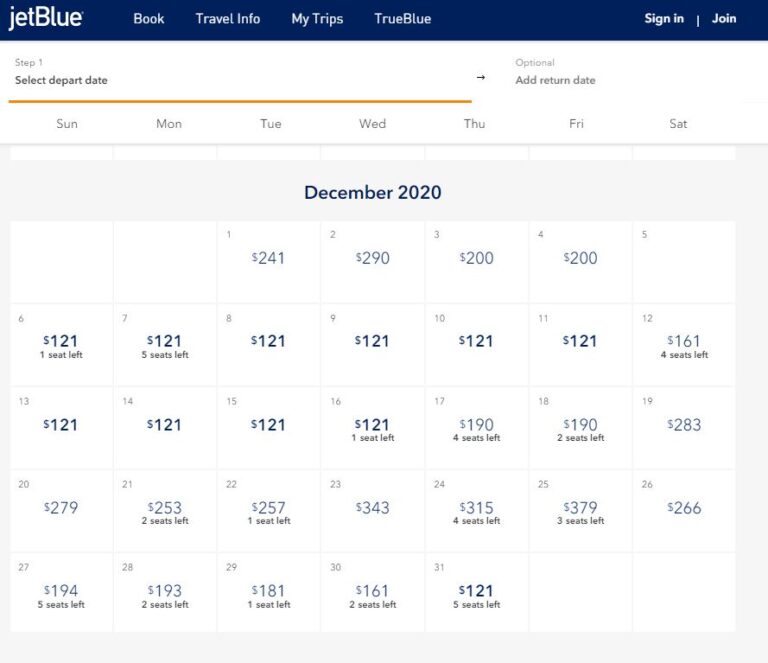
Task: Pick December 12 fare of $161
Action: pos(684,345)
